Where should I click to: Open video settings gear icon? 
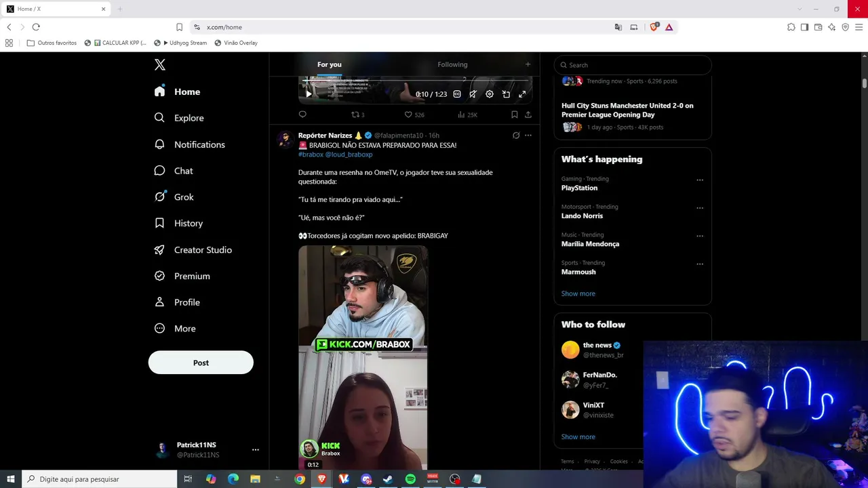pos(490,94)
